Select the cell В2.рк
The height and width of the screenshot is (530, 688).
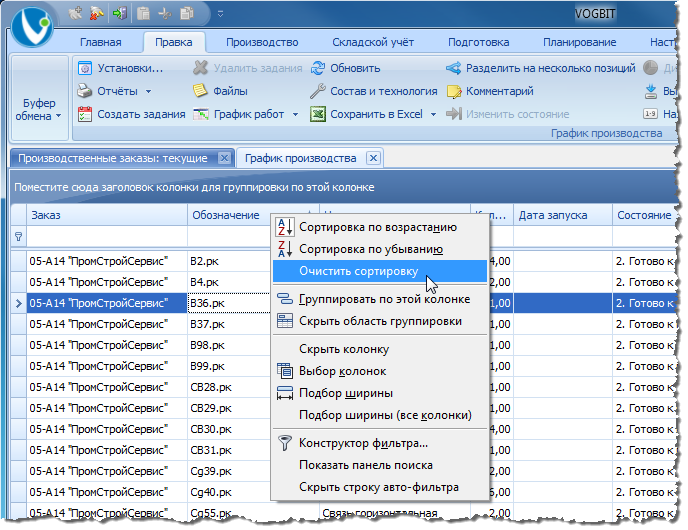click(x=229, y=261)
